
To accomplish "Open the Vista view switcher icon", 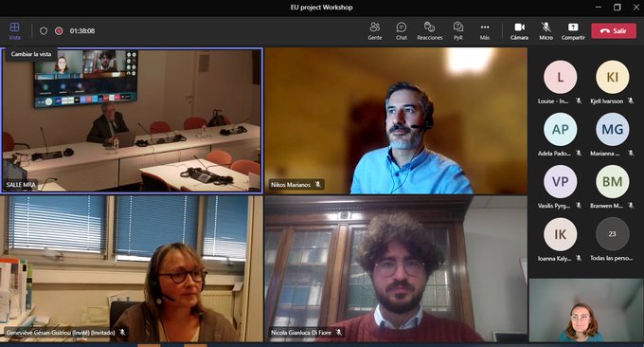I will tap(15, 31).
